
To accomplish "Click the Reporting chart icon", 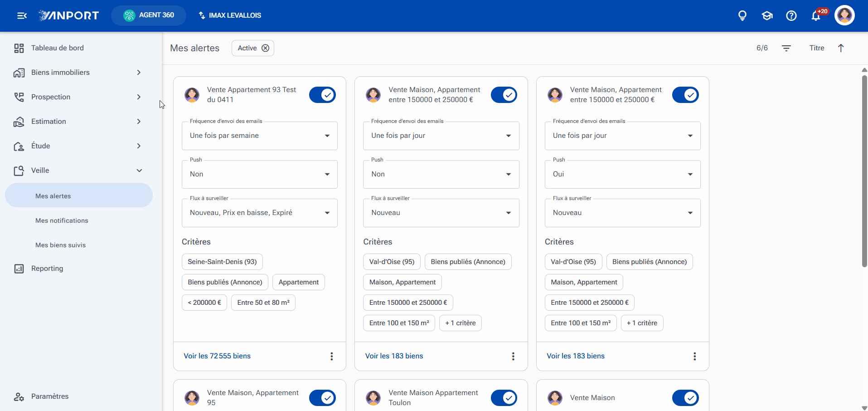I will pos(19,269).
